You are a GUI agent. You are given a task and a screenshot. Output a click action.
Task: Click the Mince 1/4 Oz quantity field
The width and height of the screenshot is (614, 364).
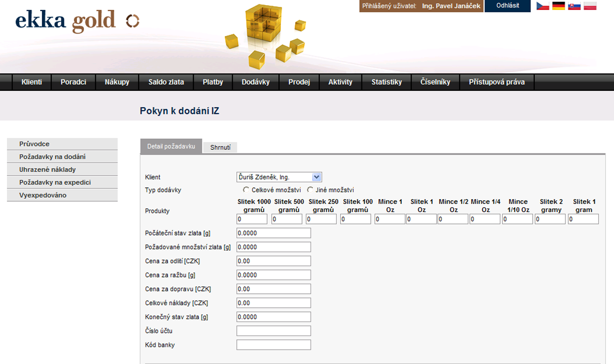[x=485, y=219]
